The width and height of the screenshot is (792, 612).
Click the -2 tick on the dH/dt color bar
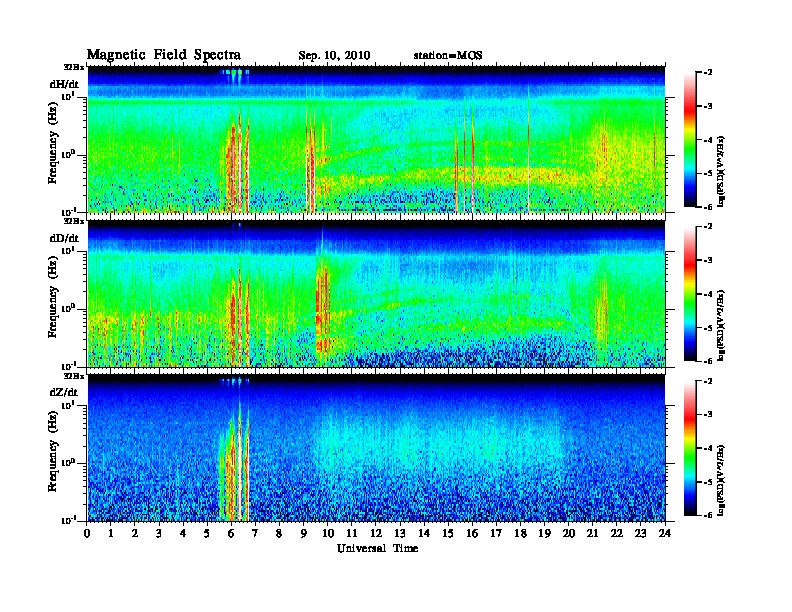tap(708, 73)
